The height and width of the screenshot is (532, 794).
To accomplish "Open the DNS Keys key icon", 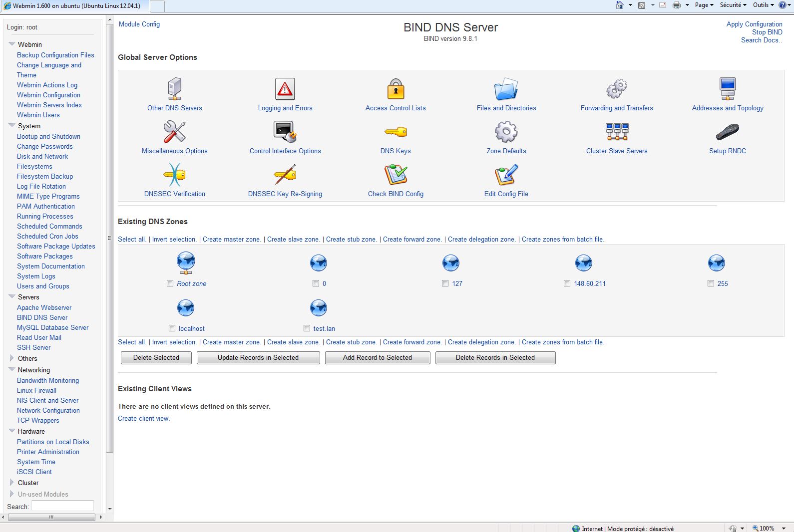I will (x=396, y=132).
